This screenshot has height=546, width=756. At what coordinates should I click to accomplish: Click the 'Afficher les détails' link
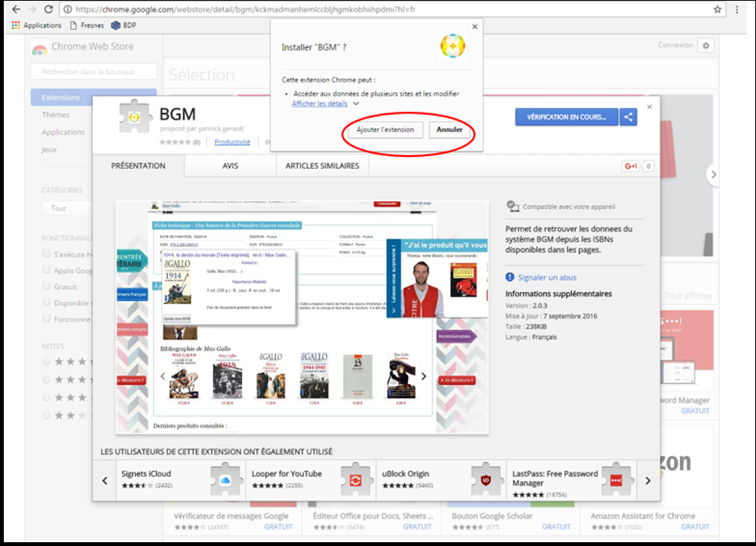pyautogui.click(x=319, y=103)
